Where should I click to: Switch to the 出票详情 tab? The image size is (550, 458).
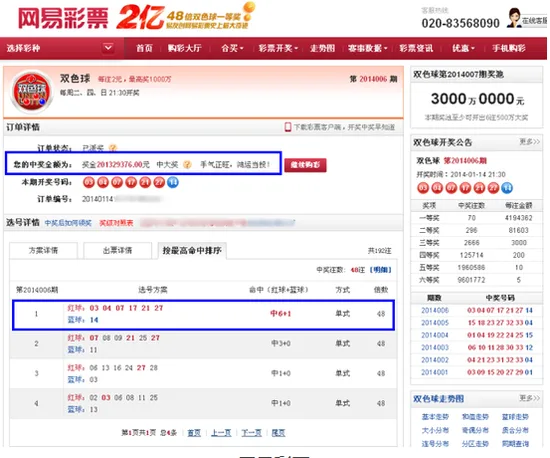pos(118,250)
